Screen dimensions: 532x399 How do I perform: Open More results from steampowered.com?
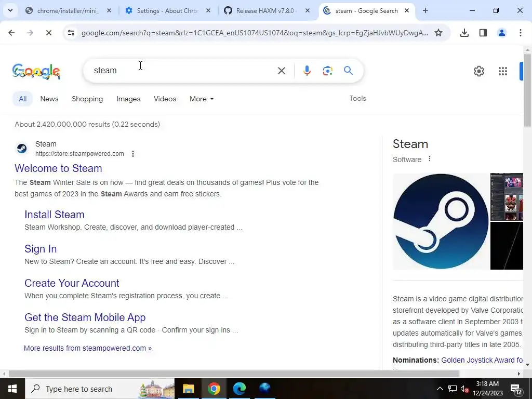pyautogui.click(x=88, y=348)
